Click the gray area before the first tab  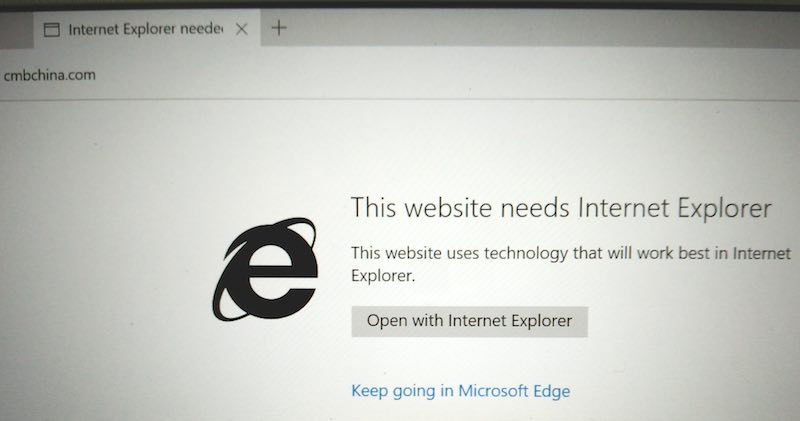click(x=16, y=30)
